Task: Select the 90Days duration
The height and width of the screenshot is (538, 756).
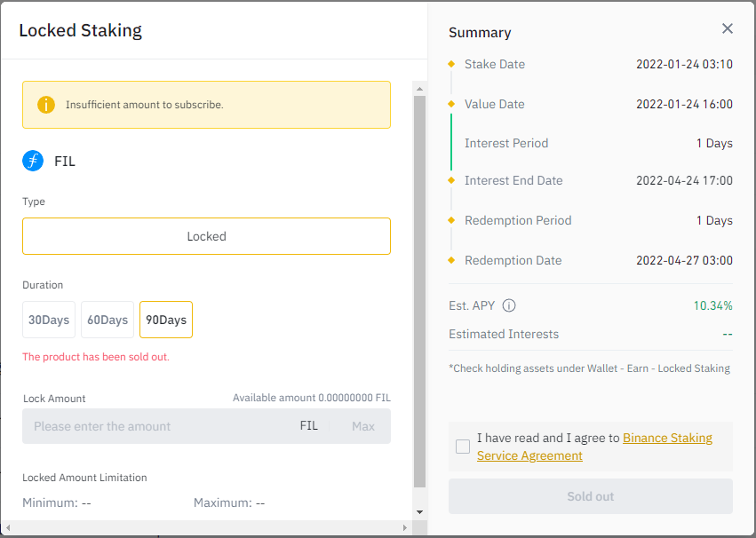Action: click(x=166, y=320)
